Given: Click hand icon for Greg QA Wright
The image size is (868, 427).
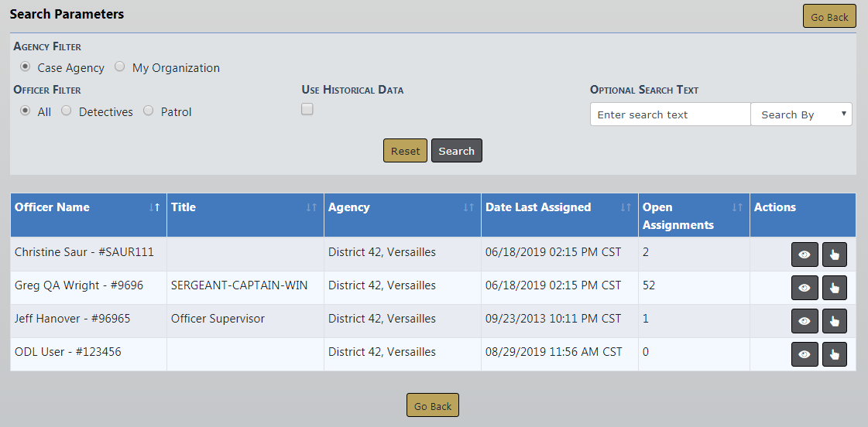Looking at the screenshot, I should [x=834, y=288].
